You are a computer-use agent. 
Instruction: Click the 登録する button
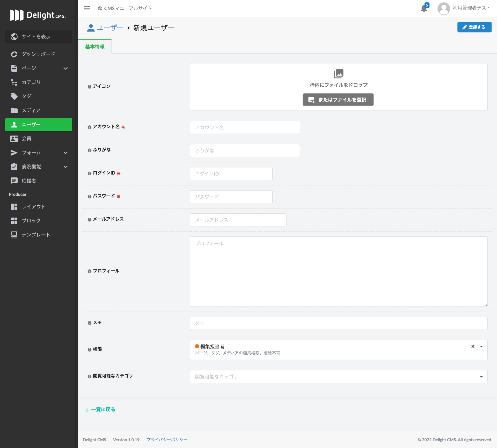click(x=474, y=27)
